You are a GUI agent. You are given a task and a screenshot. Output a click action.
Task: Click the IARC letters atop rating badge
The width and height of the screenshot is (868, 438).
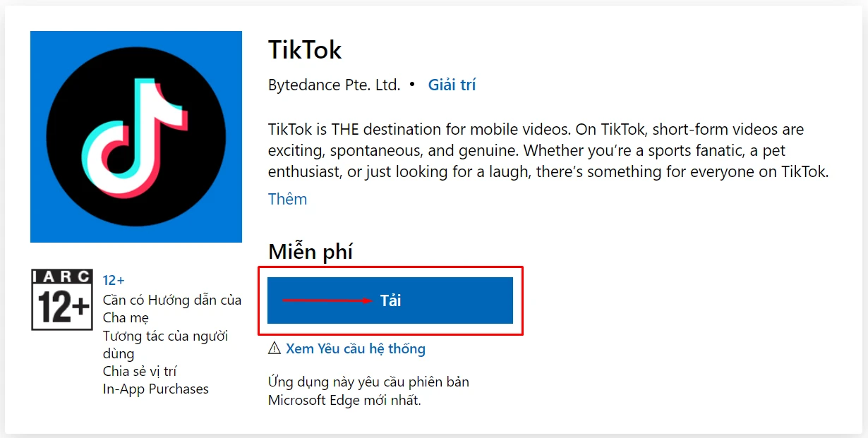pos(63,276)
